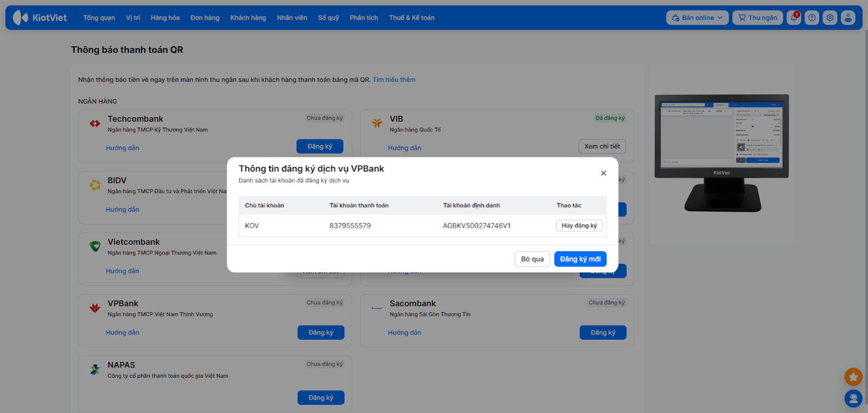Open Hướng dẫn for BIDV
Screen dimensions: 868x413
[123, 209]
